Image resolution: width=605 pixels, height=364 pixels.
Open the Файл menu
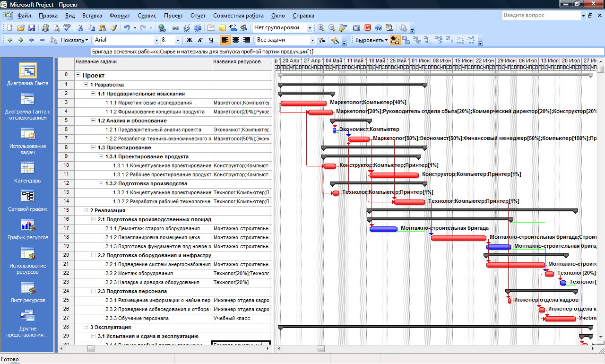click(24, 16)
